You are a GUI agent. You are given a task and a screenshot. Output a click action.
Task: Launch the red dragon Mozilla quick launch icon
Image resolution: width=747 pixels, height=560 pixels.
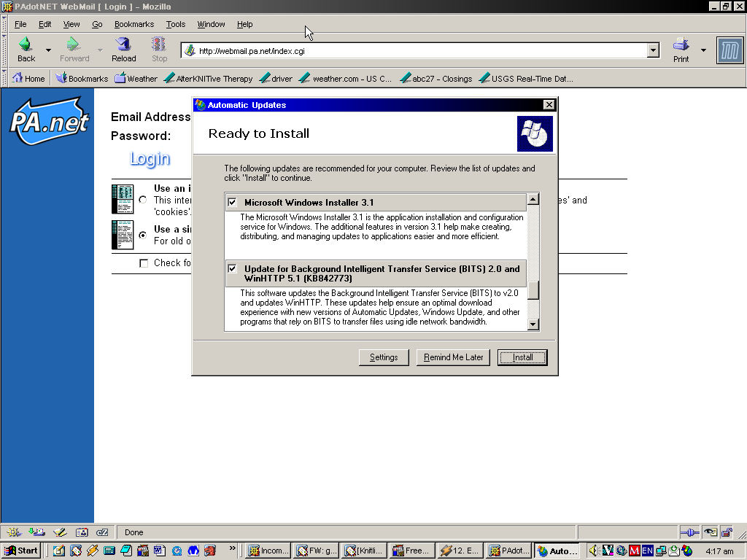[x=210, y=551]
